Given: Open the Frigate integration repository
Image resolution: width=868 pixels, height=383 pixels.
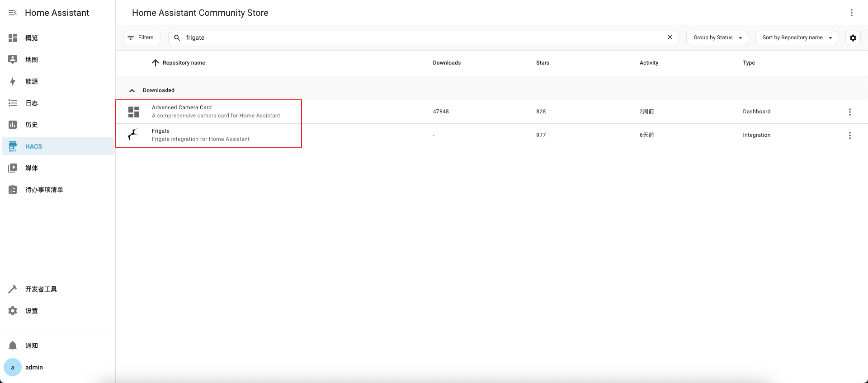Looking at the screenshot, I should click(200, 135).
